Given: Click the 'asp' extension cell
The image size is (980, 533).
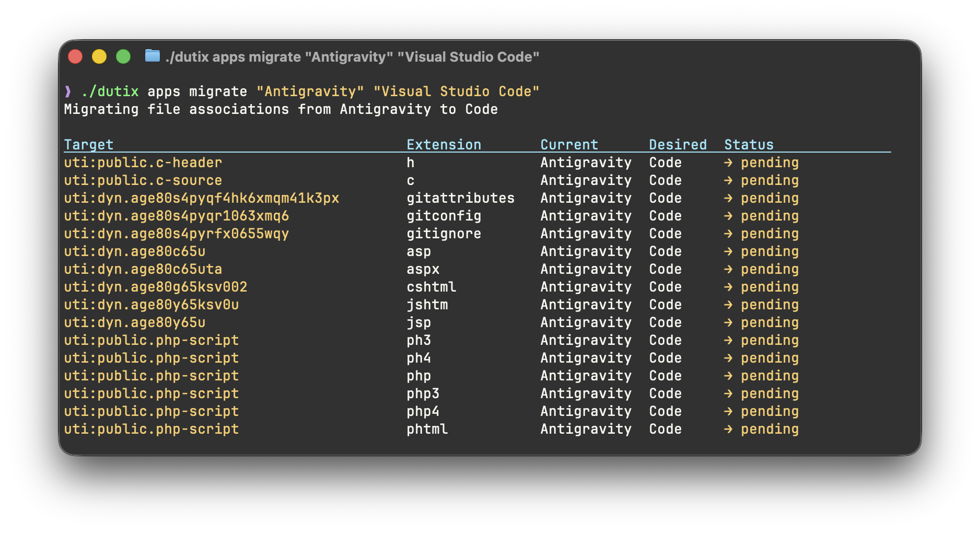Looking at the screenshot, I should pyautogui.click(x=419, y=251).
